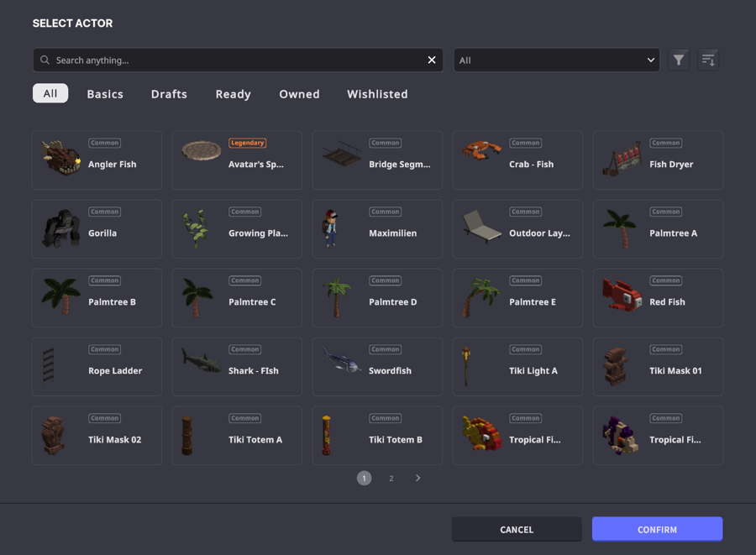756x555 pixels.
Task: Click the Cancel button
Action: coord(517,529)
